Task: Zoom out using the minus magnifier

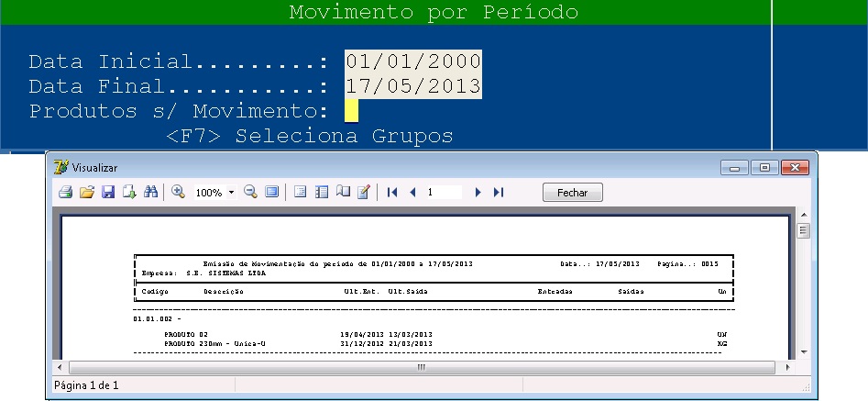Action: click(x=250, y=193)
